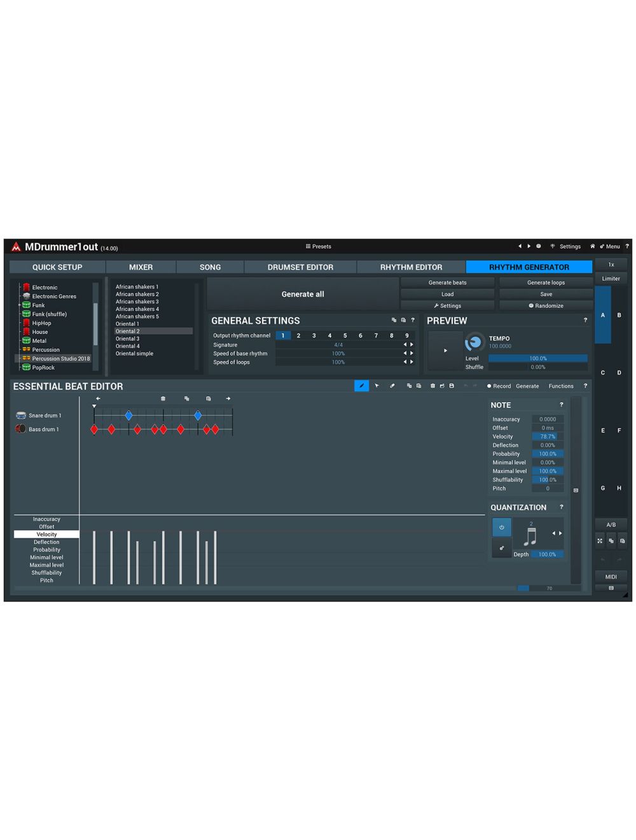The width and height of the screenshot is (636, 840).
Task: Adjust the preview Level slider
Action: point(537,358)
